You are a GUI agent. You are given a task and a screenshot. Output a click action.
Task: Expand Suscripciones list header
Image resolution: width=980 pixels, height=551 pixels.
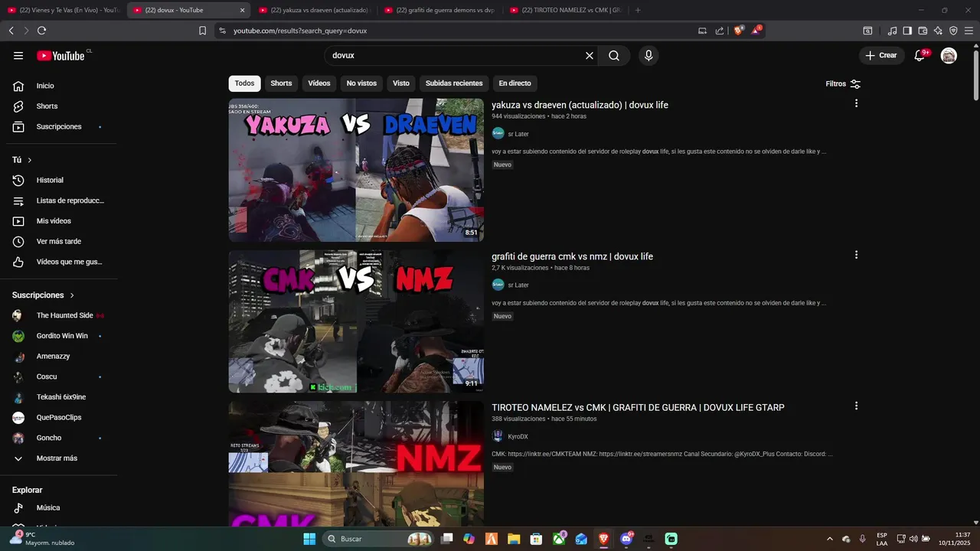44,295
